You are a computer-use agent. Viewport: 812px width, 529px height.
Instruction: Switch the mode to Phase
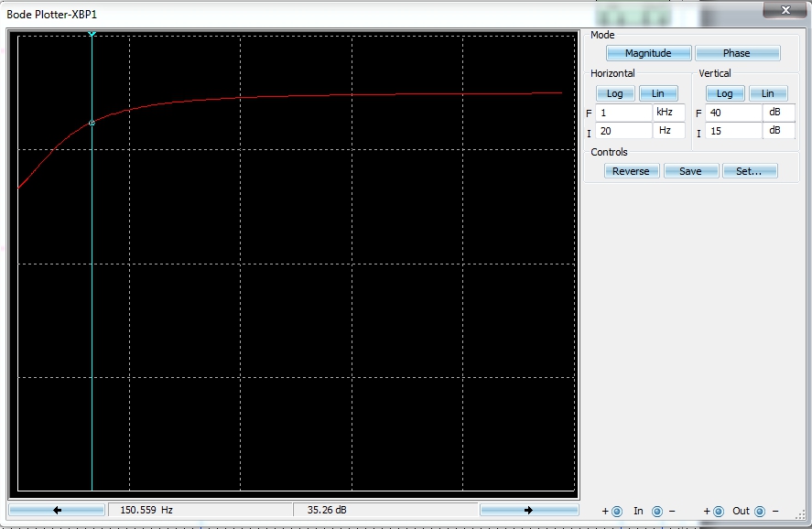click(737, 53)
